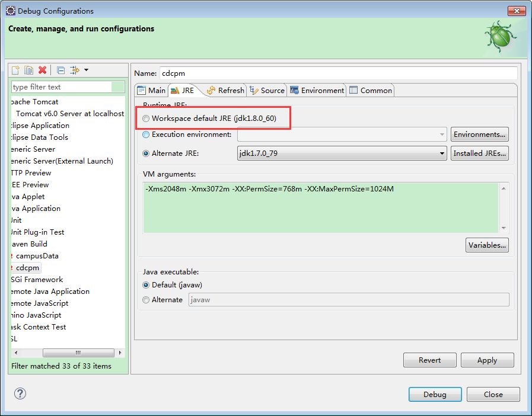
Task: Delete the selected launch configuration
Action: click(x=42, y=70)
